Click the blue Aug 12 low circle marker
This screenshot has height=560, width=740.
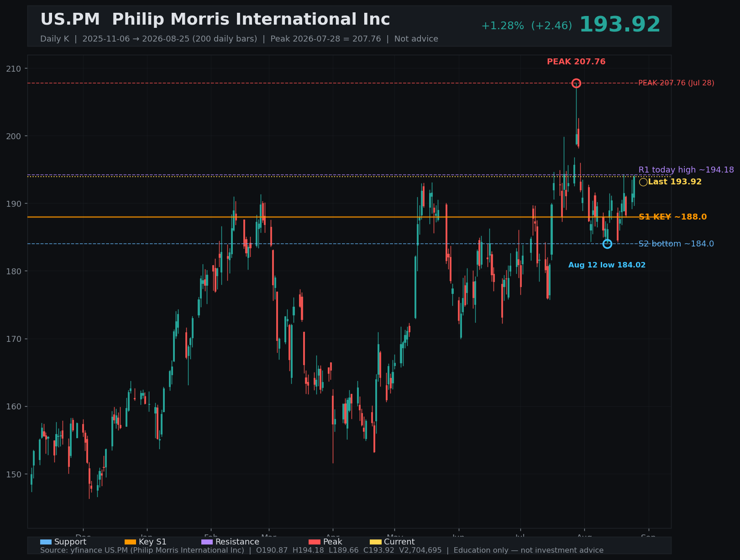tap(607, 244)
